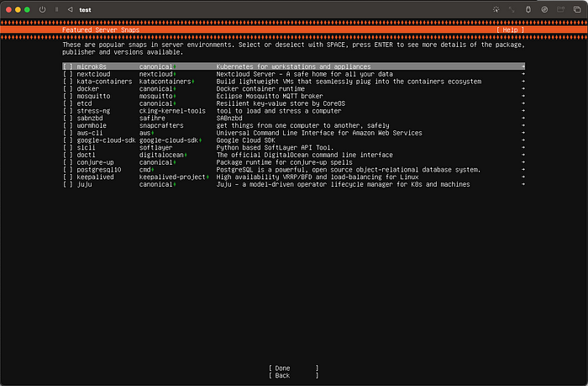The width and height of the screenshot is (588, 386).
Task: Click the 'snapcrafters' publisher name
Action: pyautogui.click(x=161, y=126)
